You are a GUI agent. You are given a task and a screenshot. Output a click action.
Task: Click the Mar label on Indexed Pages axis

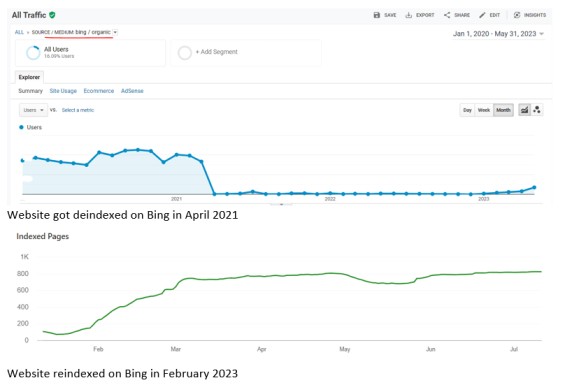tap(175, 349)
